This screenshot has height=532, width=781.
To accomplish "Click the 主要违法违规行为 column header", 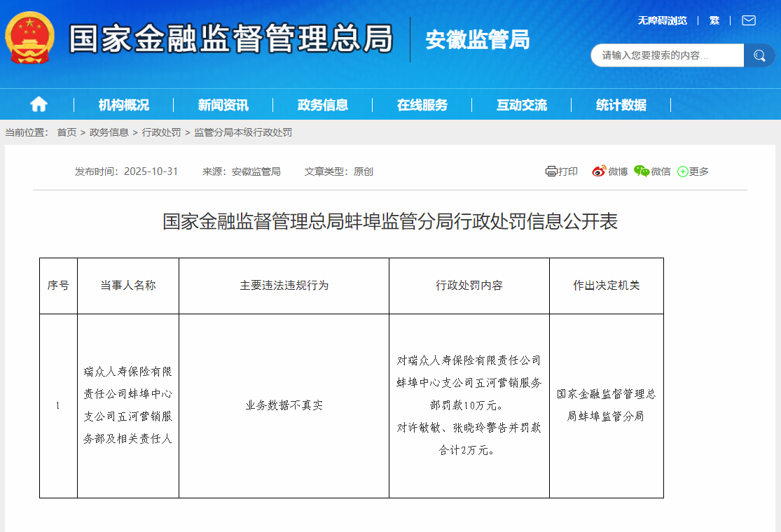I will (284, 285).
